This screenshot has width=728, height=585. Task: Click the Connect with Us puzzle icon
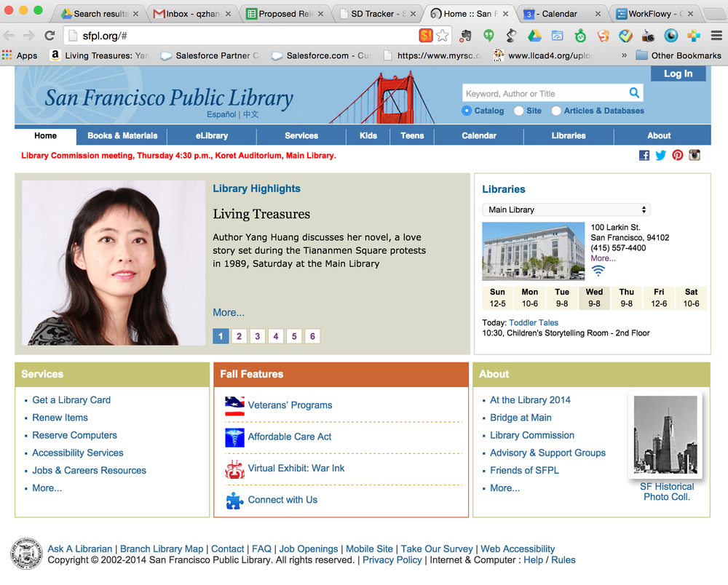point(234,501)
